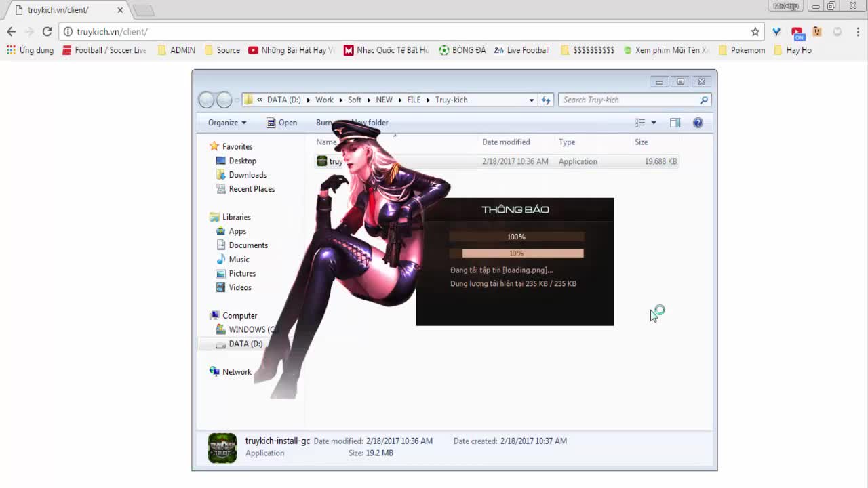This screenshot has width=868, height=488.
Task: Click Open on the Explorer toolbar
Action: (x=281, y=123)
